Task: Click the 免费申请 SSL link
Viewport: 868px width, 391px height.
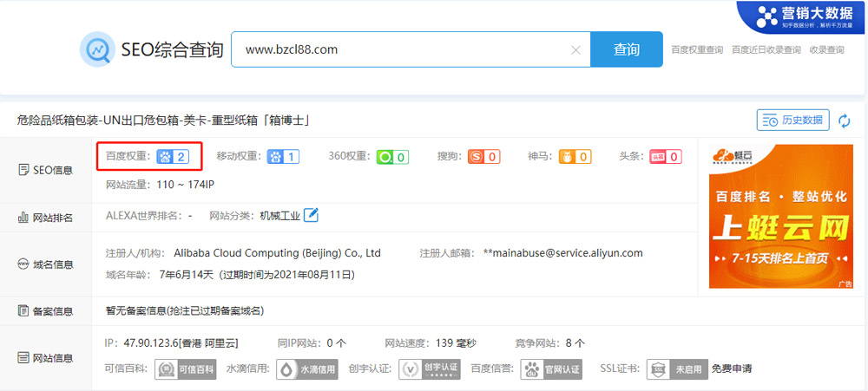Action: [732, 368]
